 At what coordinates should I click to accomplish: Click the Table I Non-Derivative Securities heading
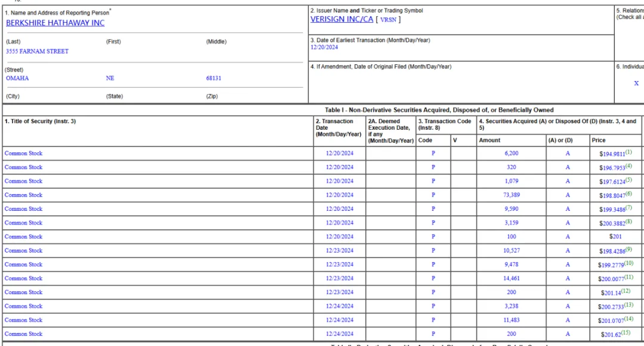tap(439, 110)
